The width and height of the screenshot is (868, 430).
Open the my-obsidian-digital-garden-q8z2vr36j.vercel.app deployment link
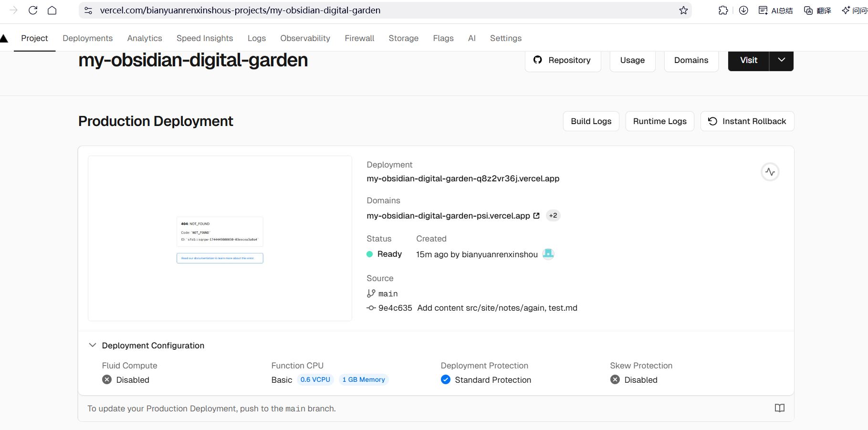[x=463, y=178]
